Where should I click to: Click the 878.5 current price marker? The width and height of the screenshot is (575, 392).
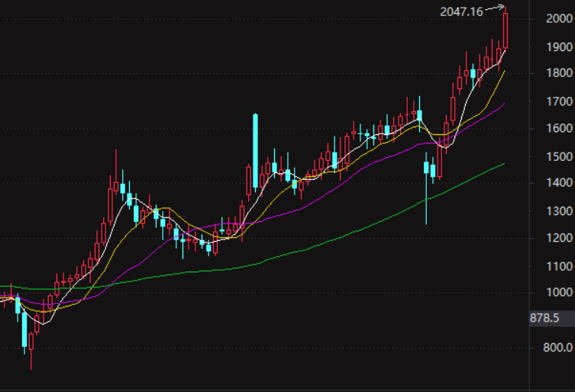click(x=552, y=318)
